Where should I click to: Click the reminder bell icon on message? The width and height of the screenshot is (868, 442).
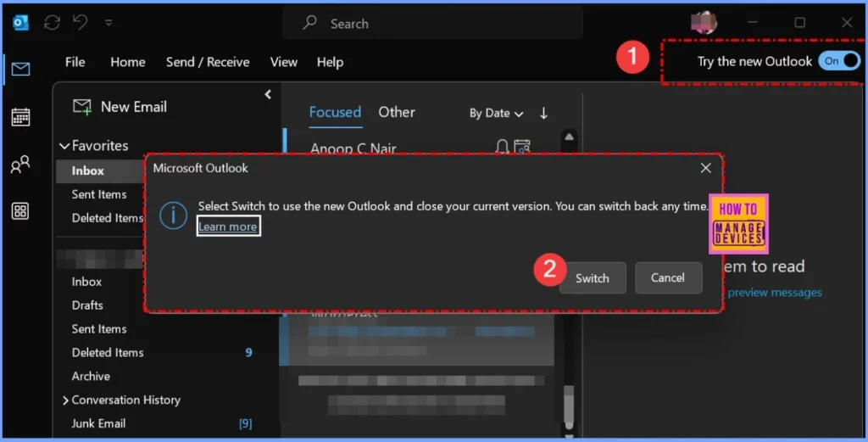point(502,146)
